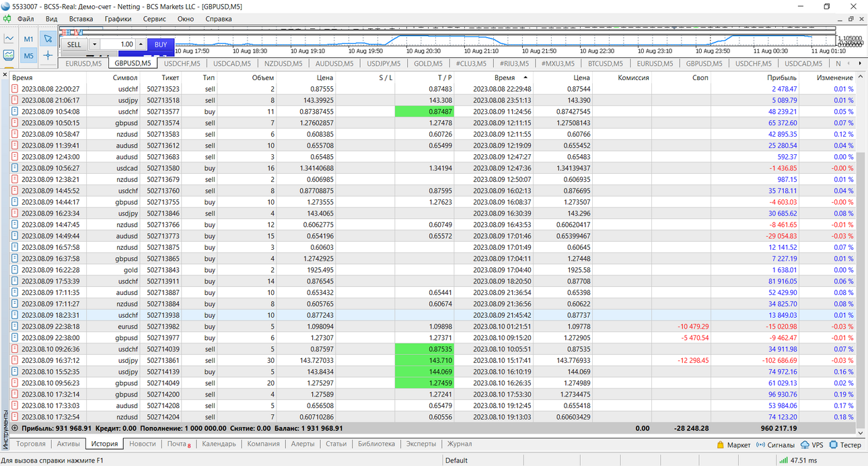Toggle the M1 timeframe button
868x466 pixels.
(28, 39)
